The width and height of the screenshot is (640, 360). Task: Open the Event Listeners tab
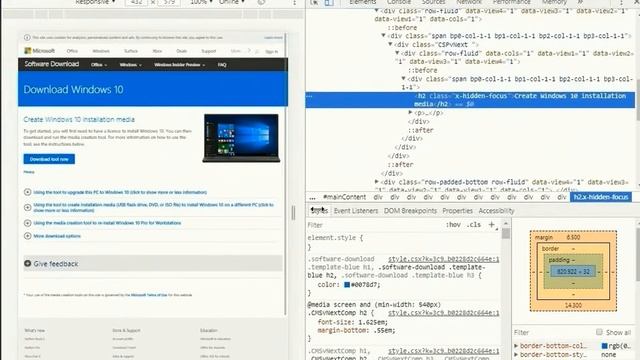(356, 211)
